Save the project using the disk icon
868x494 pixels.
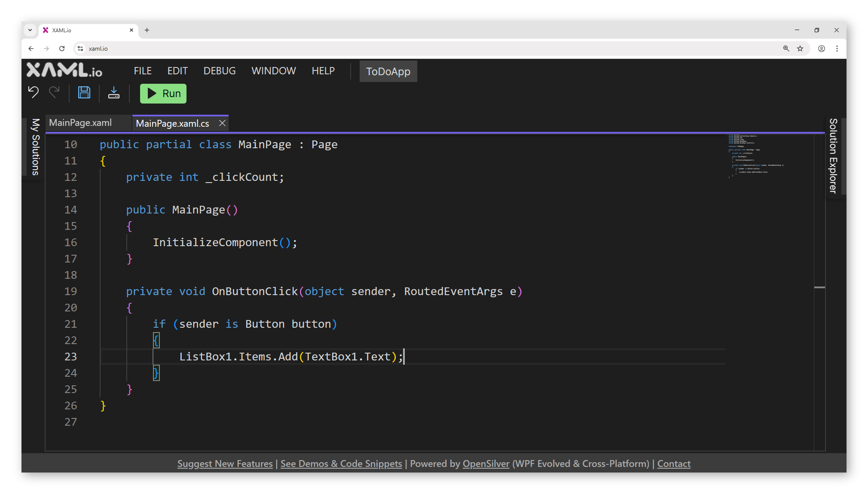[x=84, y=92]
